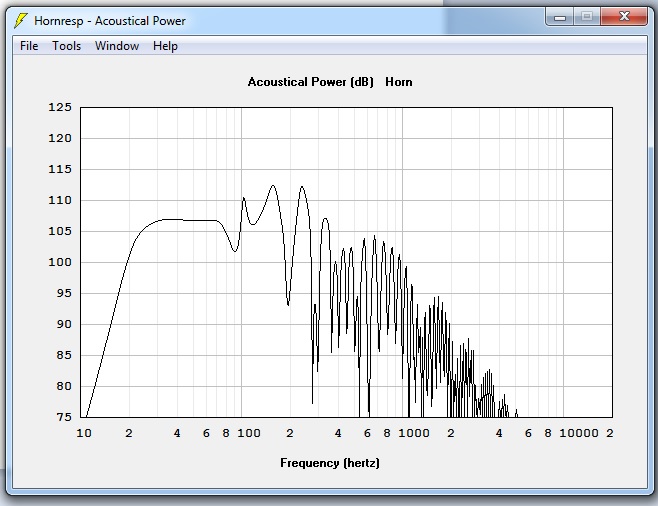
Task: Close the Hornresp Acoustical Power window
Action: pyautogui.click(x=624, y=17)
